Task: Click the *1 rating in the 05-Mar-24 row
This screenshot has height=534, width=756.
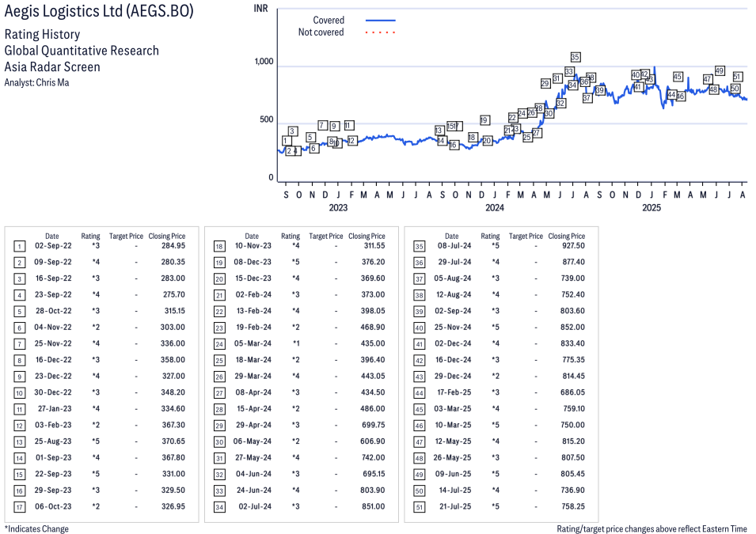Action: pos(295,343)
